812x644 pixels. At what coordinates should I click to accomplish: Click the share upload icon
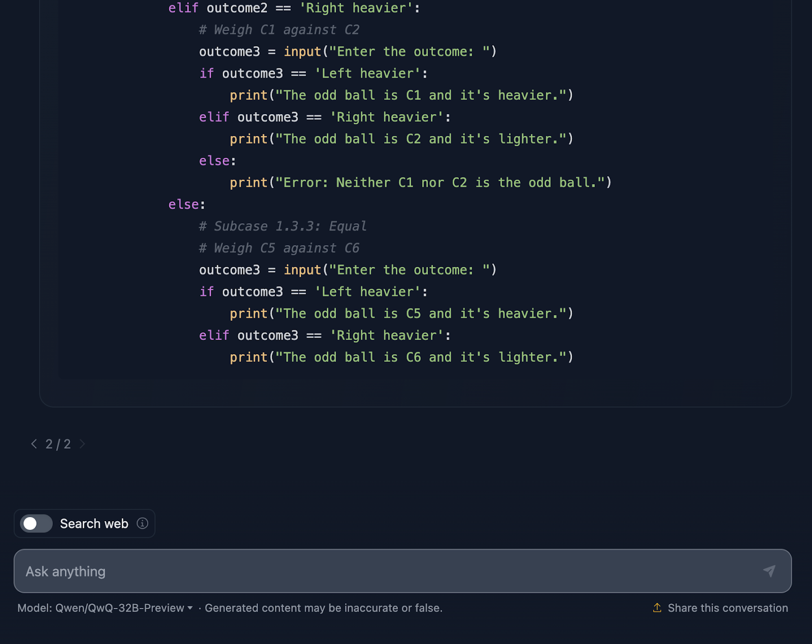[x=657, y=607]
